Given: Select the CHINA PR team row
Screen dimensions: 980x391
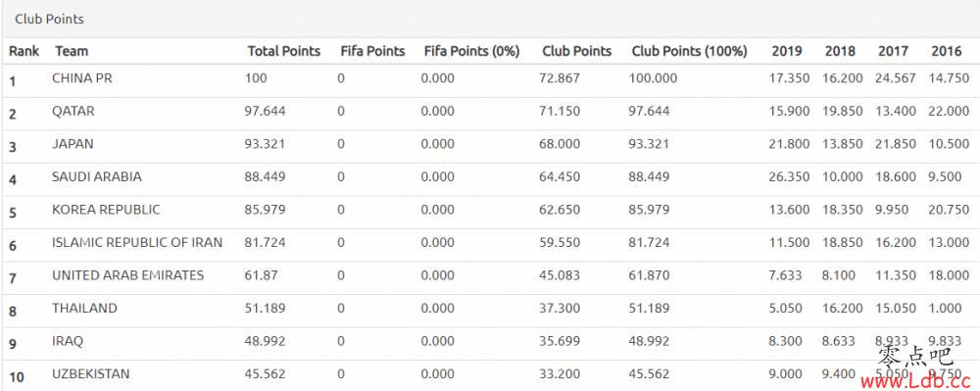Looking at the screenshot, I should [x=490, y=80].
